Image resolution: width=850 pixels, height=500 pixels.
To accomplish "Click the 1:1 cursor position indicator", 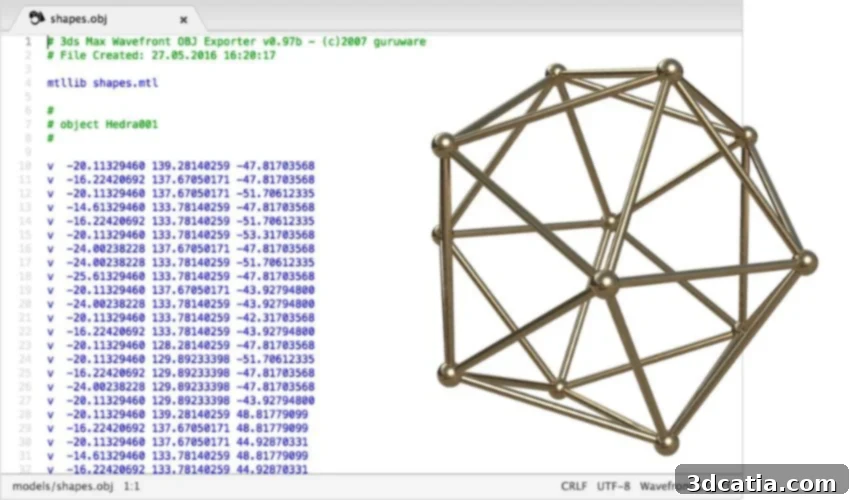I will point(131,486).
